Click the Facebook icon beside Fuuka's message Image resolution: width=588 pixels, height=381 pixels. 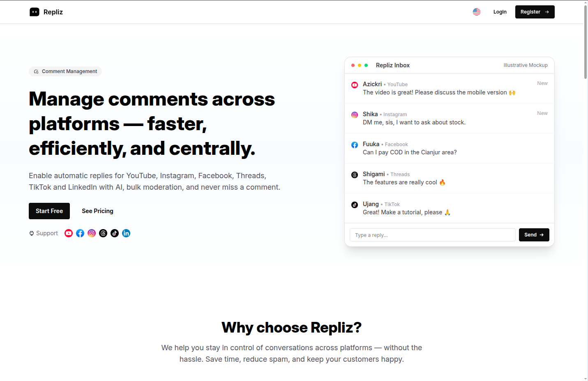[355, 145]
